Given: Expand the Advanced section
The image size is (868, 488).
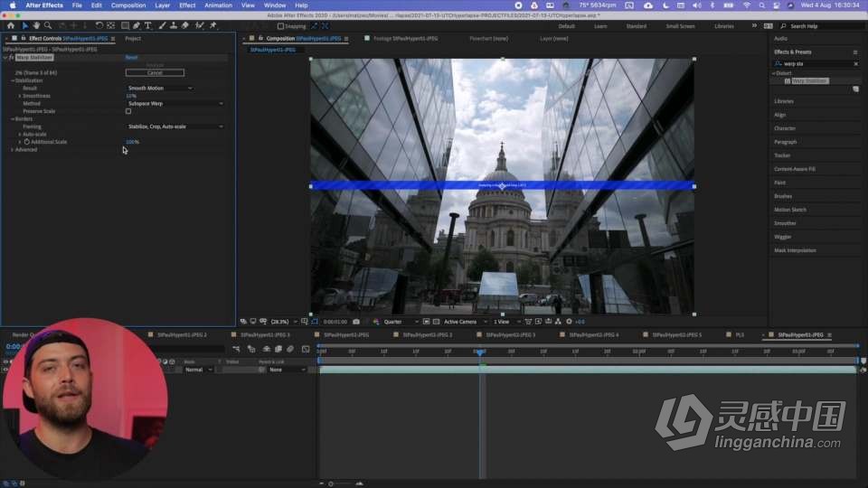Looking at the screenshot, I should 12,149.
